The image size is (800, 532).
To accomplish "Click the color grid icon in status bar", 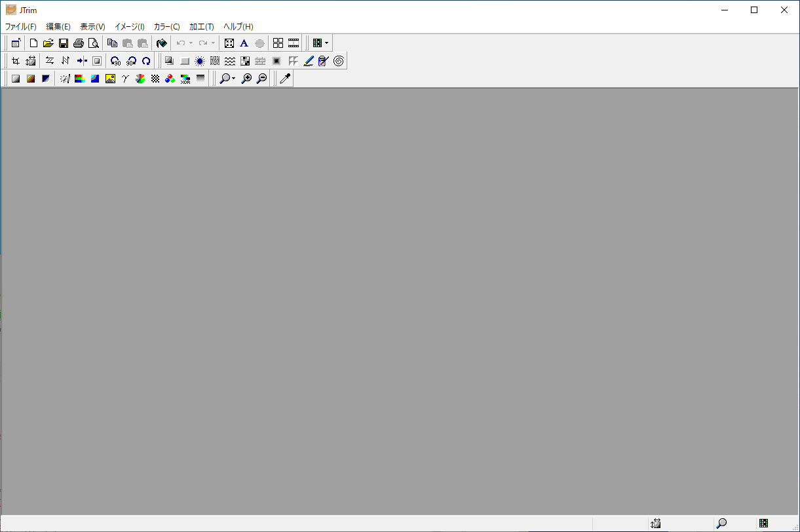I will pyautogui.click(x=763, y=523).
